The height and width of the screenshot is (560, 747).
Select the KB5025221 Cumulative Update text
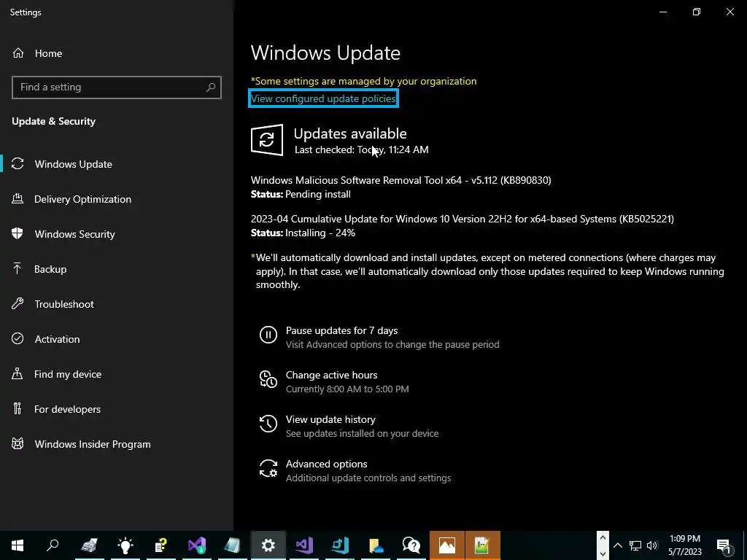click(462, 219)
